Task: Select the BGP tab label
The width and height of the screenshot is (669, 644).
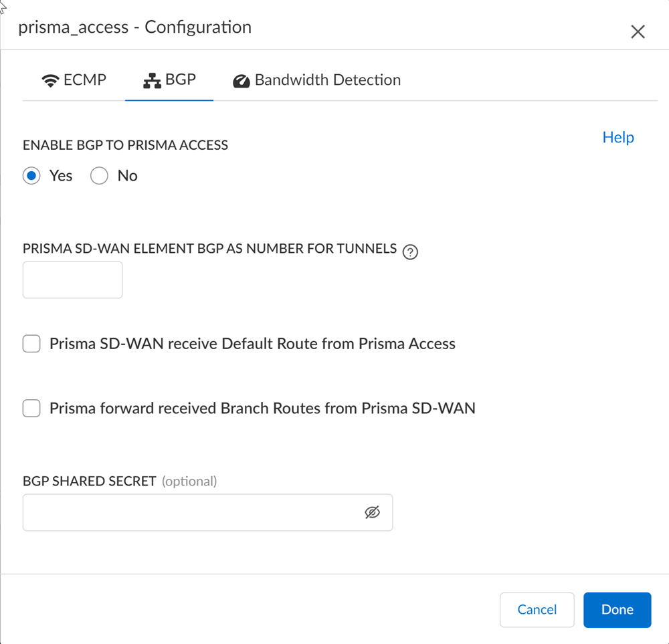Action: tap(181, 80)
